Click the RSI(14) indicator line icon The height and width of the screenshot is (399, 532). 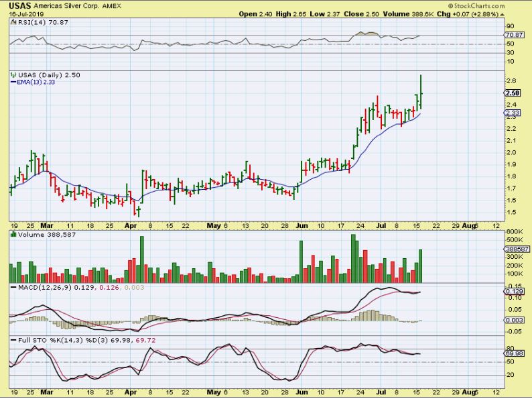point(13,22)
